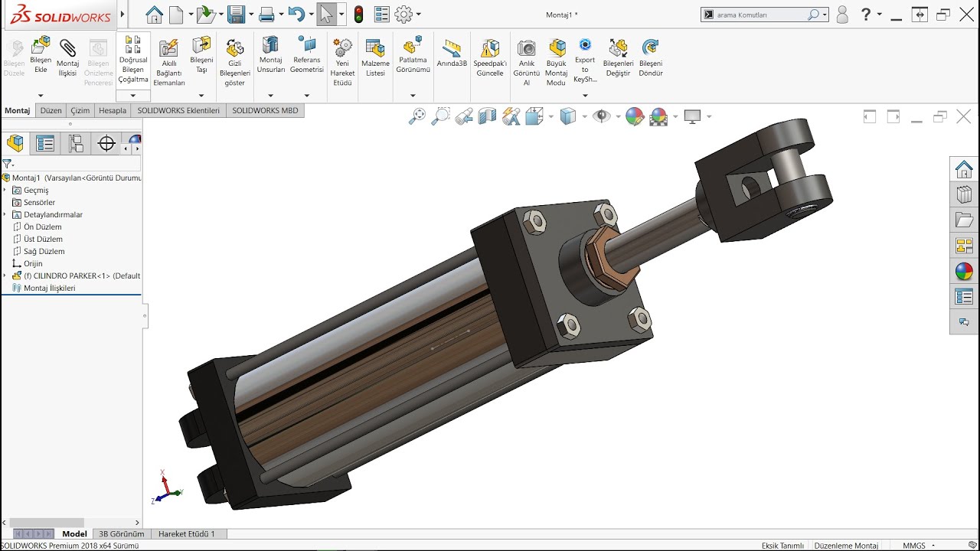
Task: Click Bileşeni Taşı move tool
Action: [201, 56]
